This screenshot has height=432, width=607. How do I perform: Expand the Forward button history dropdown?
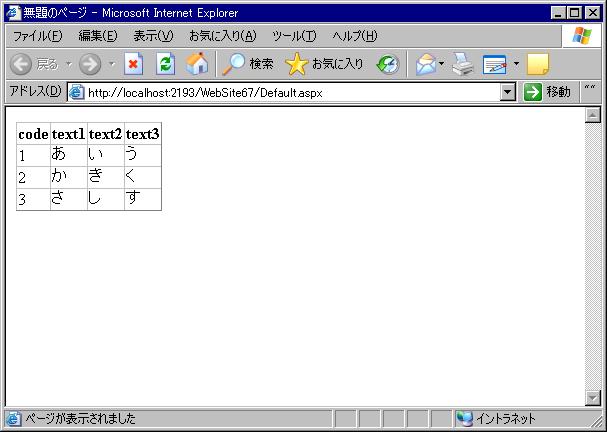tap(112, 63)
